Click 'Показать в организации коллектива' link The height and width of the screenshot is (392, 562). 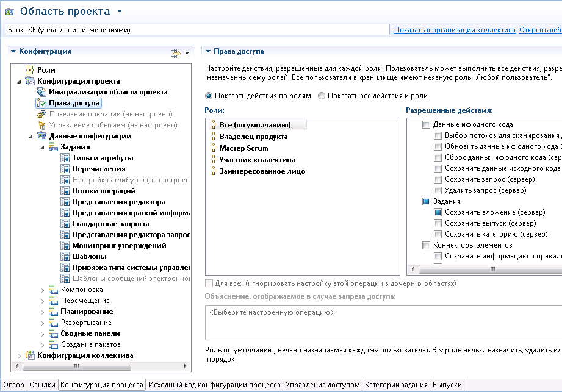tap(455, 30)
